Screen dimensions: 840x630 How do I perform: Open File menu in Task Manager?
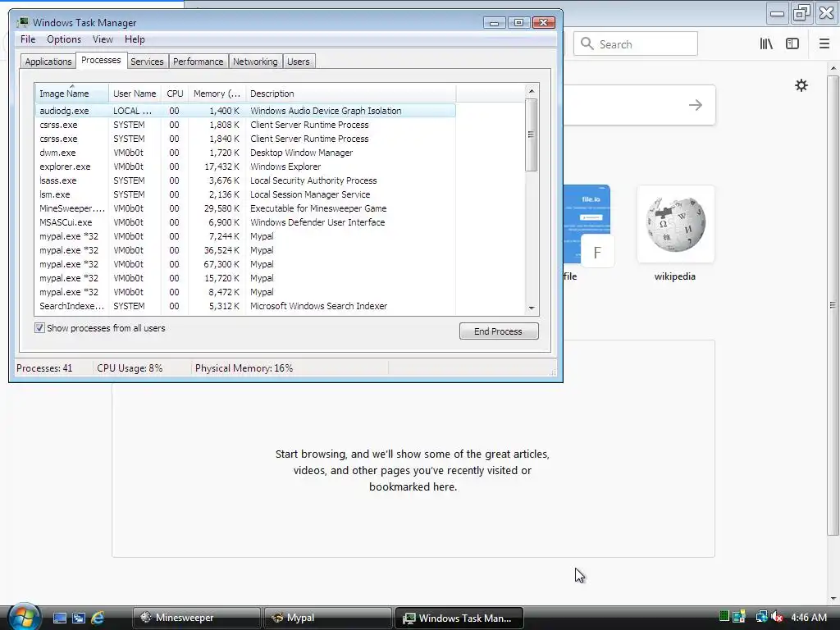click(x=28, y=39)
